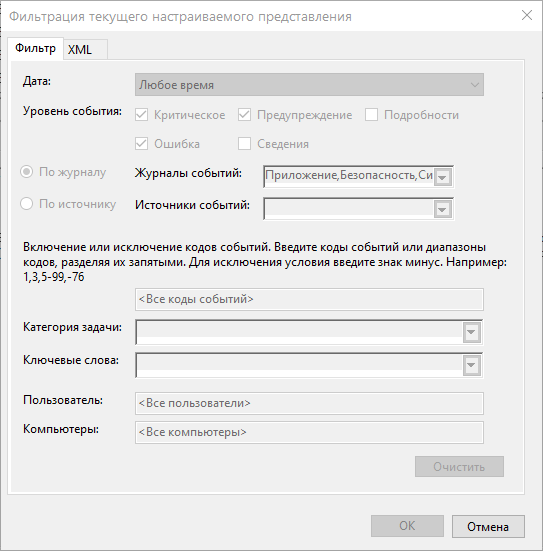Expand the Источники событий dropdown arrow
The height and width of the screenshot is (551, 543).
pyautogui.click(x=442, y=209)
